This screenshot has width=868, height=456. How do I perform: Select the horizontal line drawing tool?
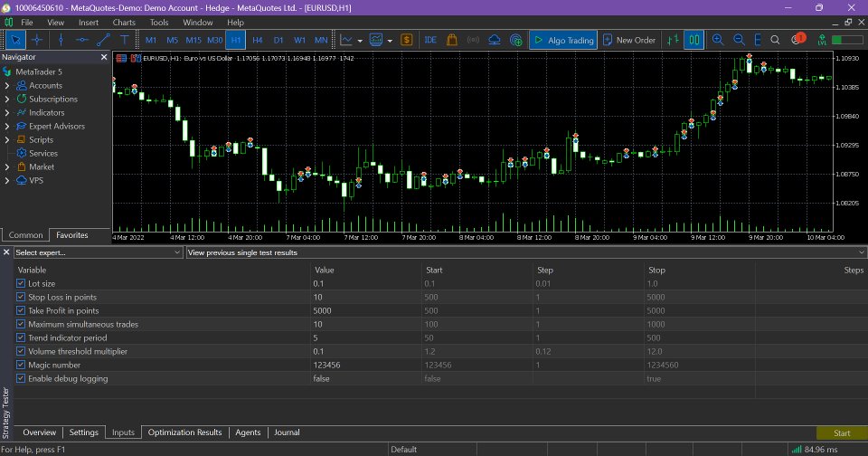[82, 40]
